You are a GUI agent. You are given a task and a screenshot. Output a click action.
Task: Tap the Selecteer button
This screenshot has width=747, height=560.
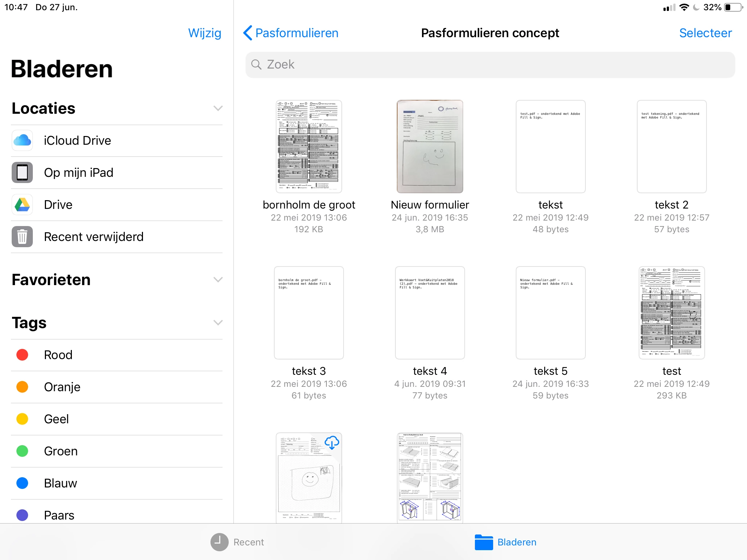tap(705, 33)
